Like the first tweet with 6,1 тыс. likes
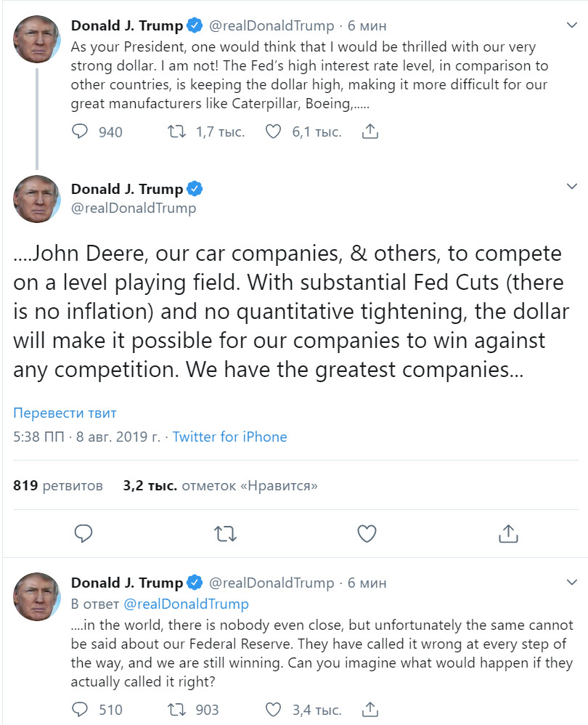 point(273,131)
